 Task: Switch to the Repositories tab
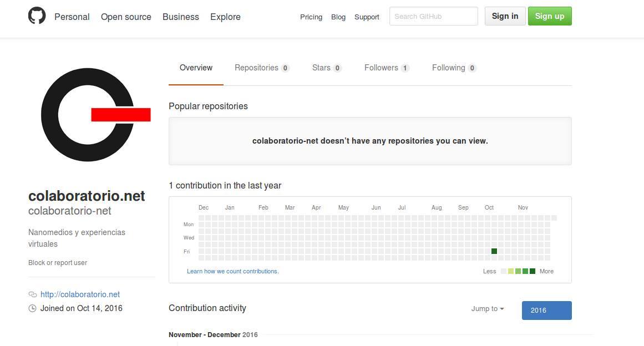tap(262, 68)
